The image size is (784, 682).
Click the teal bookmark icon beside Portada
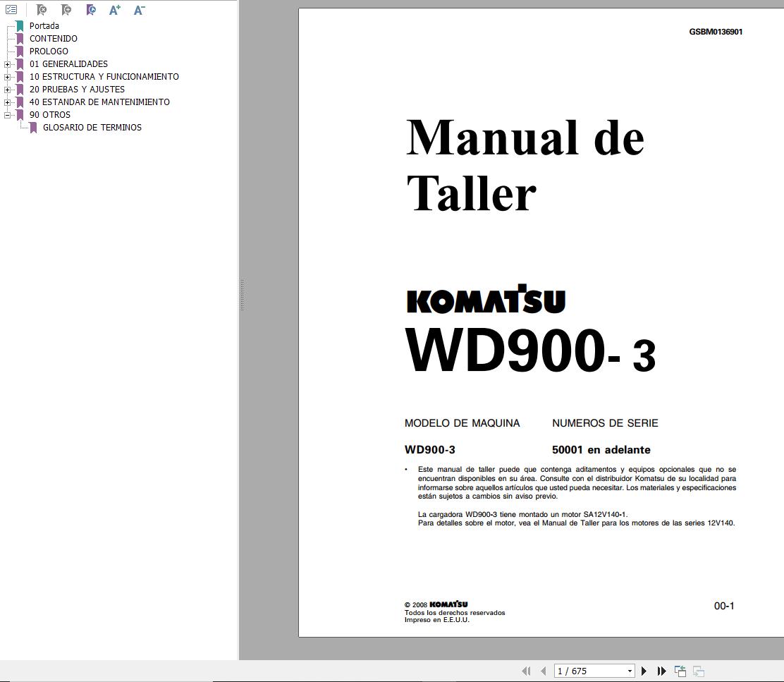pos(20,26)
